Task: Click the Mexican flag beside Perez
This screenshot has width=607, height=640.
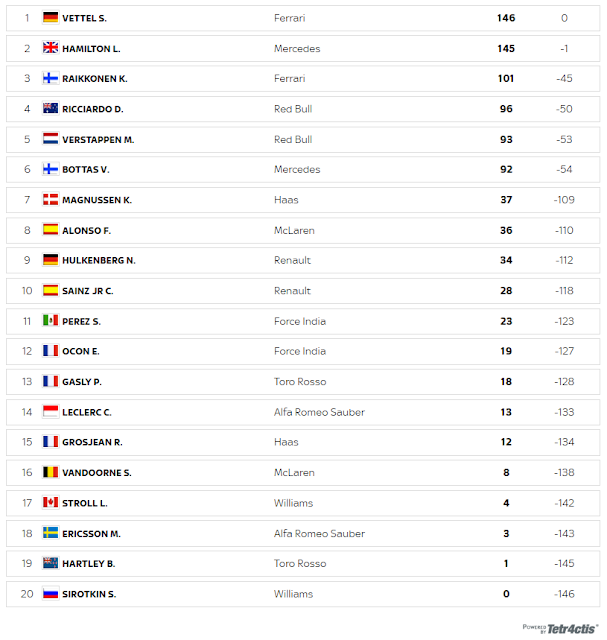Action: pyautogui.click(x=51, y=320)
